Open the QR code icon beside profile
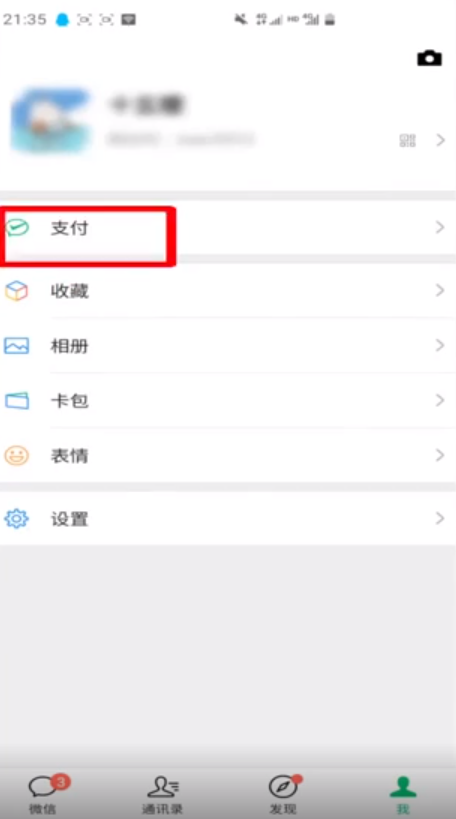The height and width of the screenshot is (819, 456). (407, 140)
